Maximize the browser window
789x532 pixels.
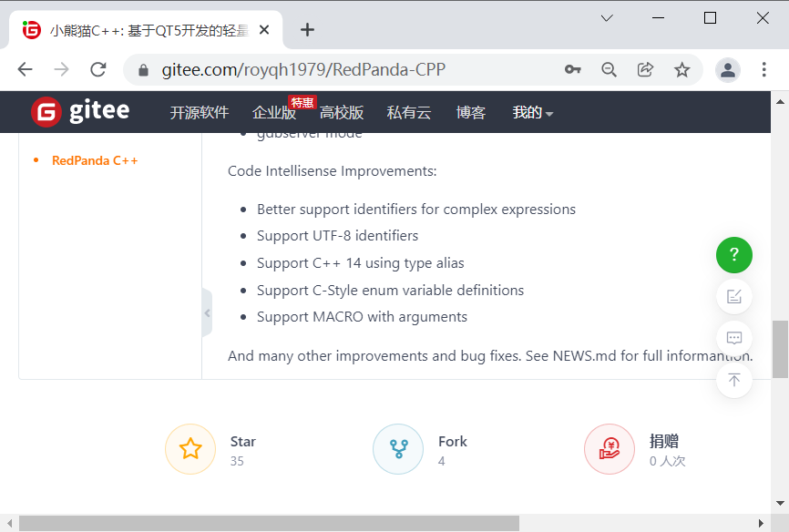(710, 18)
